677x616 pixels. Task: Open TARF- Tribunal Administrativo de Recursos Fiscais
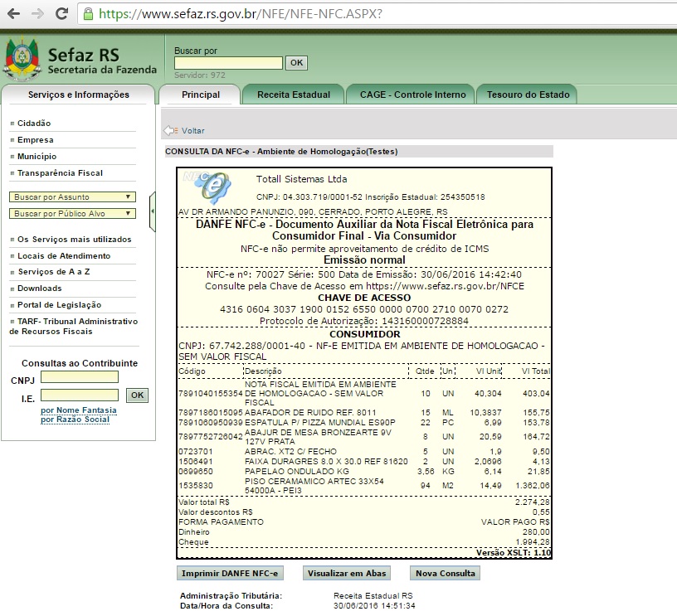coord(73,327)
